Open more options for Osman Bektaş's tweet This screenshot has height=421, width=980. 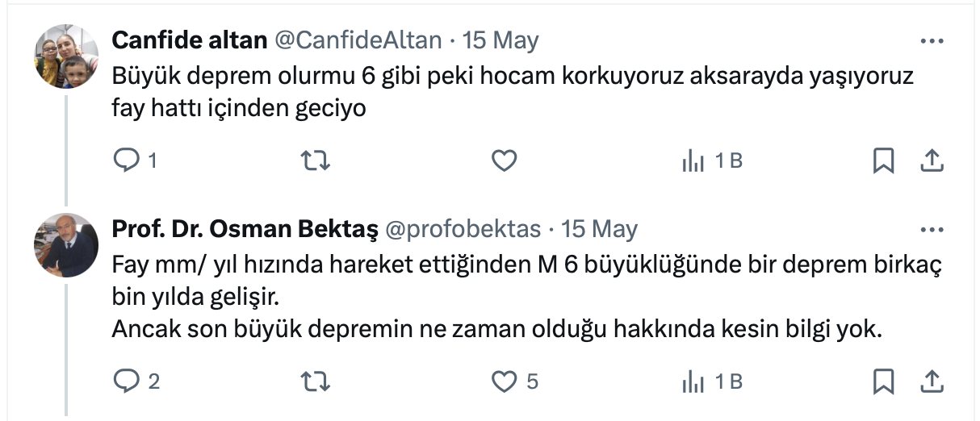[932, 230]
